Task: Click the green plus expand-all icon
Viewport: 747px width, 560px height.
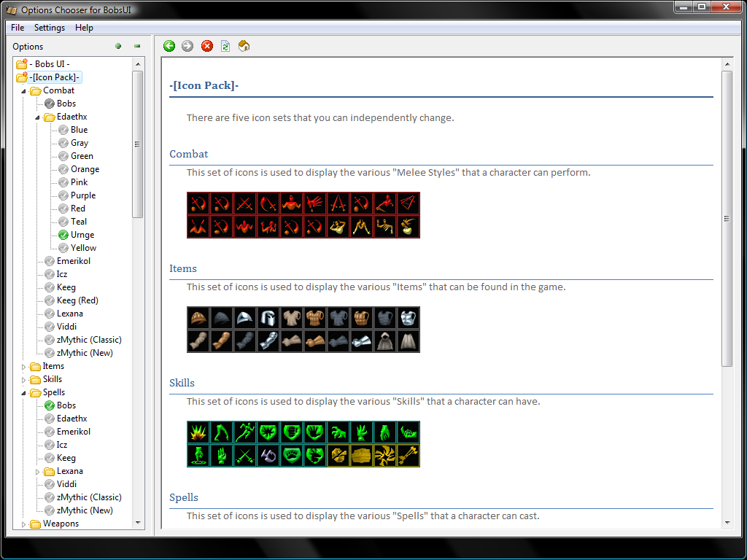Action: (118, 46)
